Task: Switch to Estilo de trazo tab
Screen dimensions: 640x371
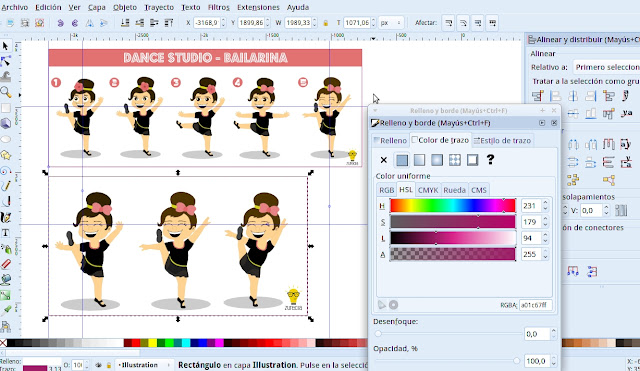Action: pos(502,140)
